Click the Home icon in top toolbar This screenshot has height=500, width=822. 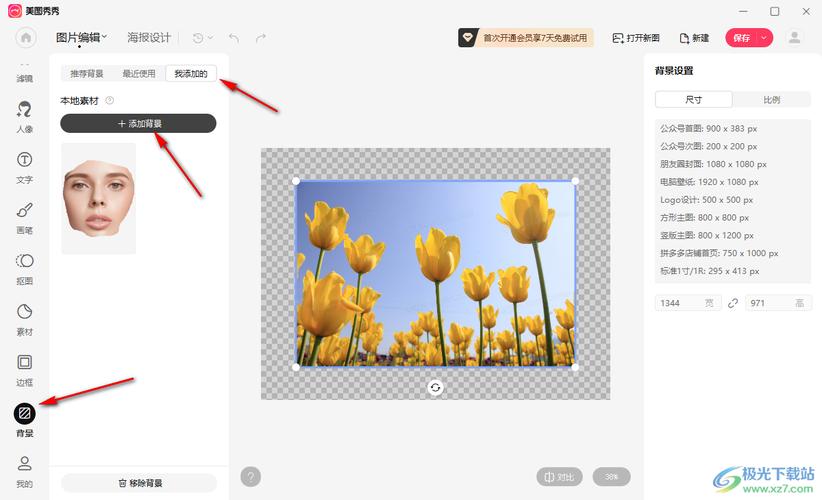[x=25, y=38]
